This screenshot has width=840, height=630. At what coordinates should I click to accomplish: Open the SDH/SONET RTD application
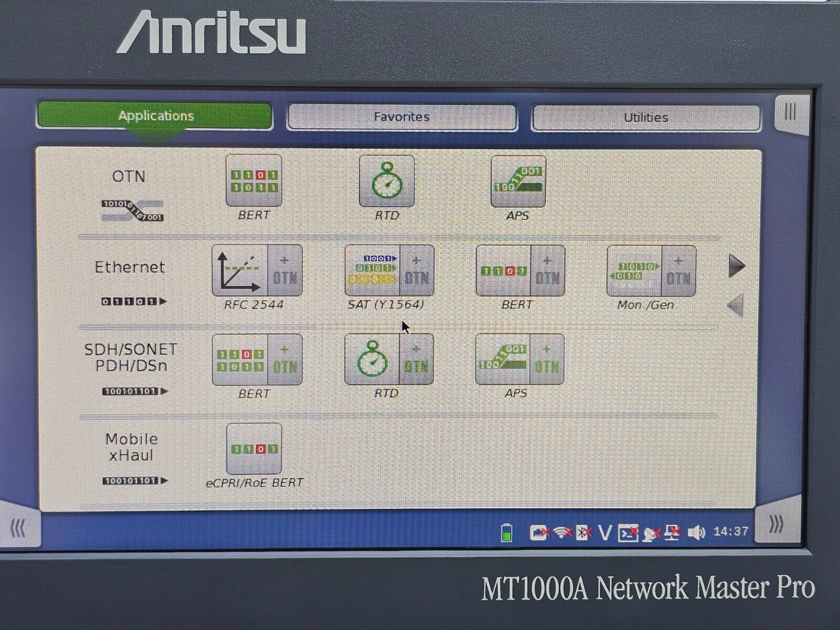[x=373, y=360]
